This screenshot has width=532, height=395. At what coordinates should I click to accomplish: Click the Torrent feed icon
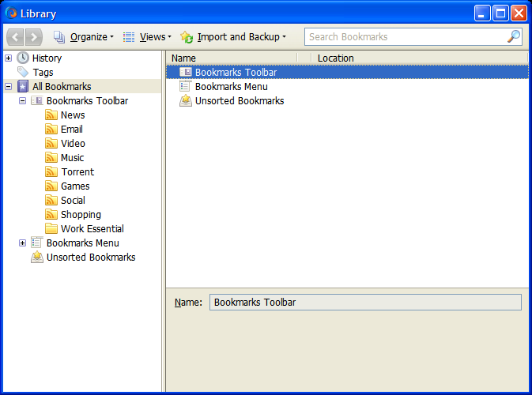pos(51,172)
